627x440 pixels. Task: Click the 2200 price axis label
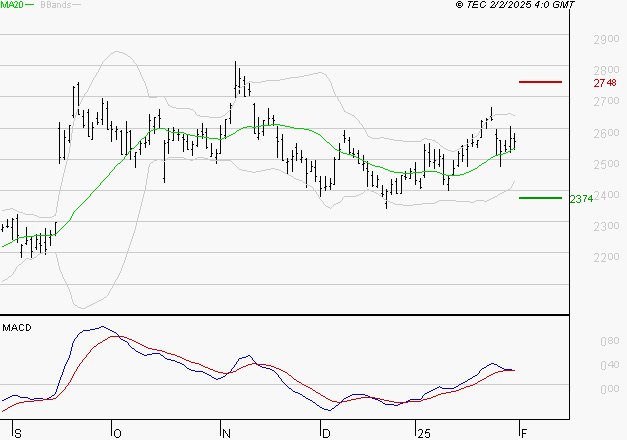(x=606, y=257)
